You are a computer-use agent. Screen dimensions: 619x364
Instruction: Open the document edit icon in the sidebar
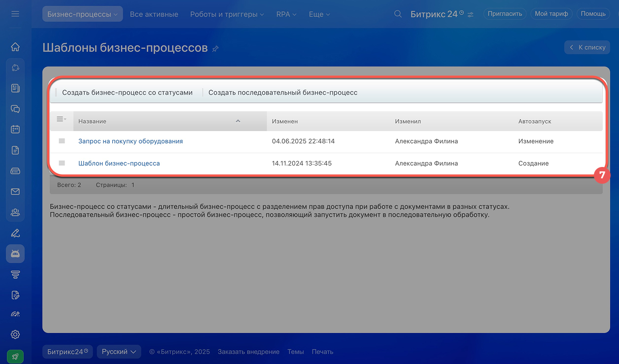coord(15,295)
